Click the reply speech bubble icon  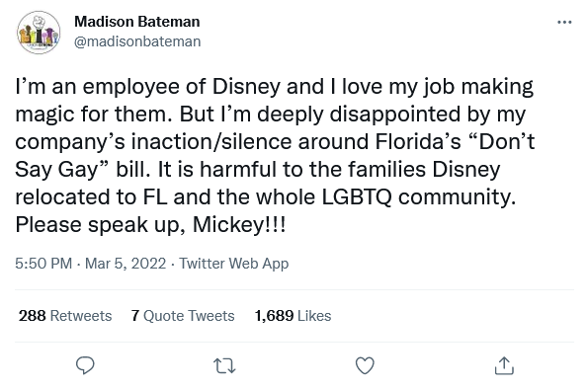[85, 365]
